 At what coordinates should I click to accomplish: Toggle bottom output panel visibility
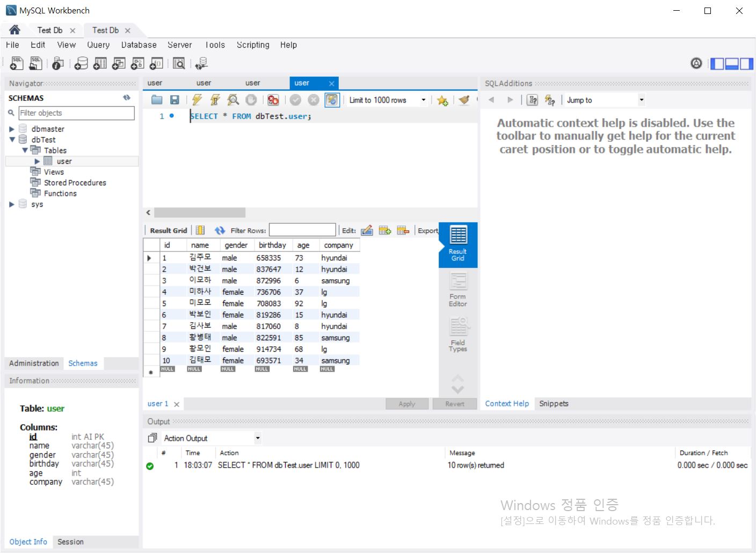click(x=732, y=64)
